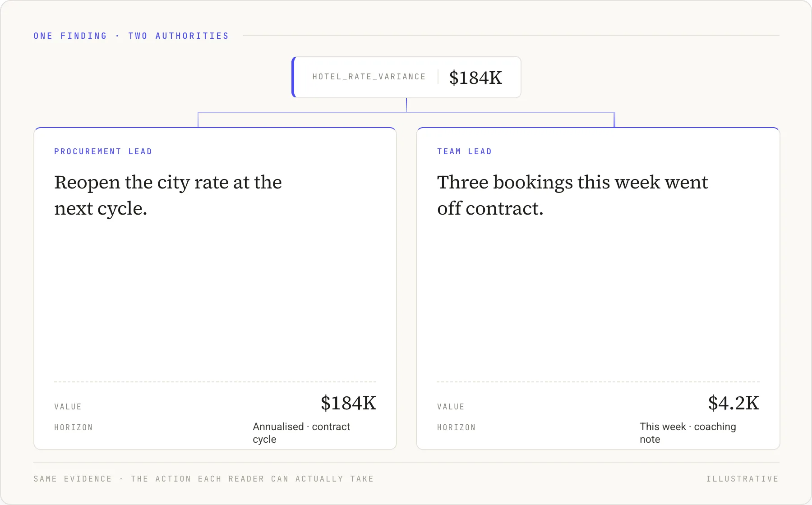Click the PROCUREMENT LEAD label
Screen dimensions: 812x505
[x=103, y=151]
